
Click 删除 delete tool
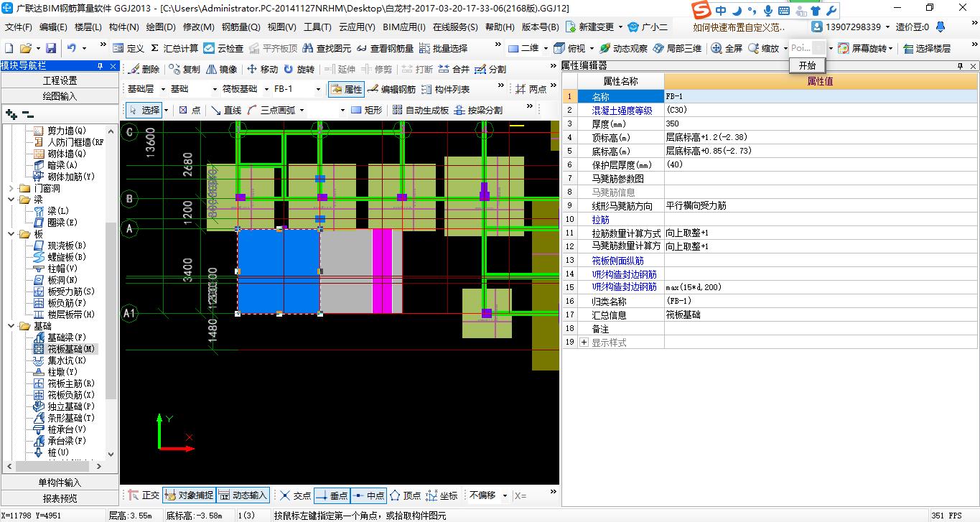pos(144,69)
